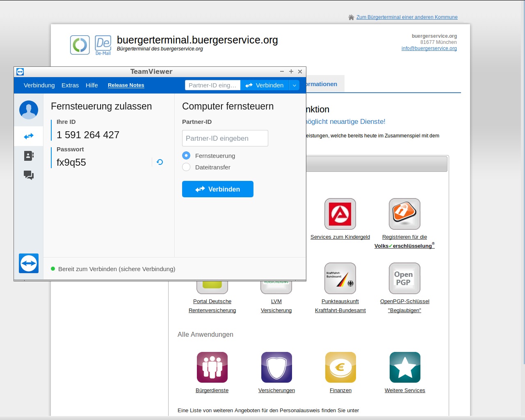525x420 pixels.
Task: Open the Weitere Services star icon
Action: (405, 367)
